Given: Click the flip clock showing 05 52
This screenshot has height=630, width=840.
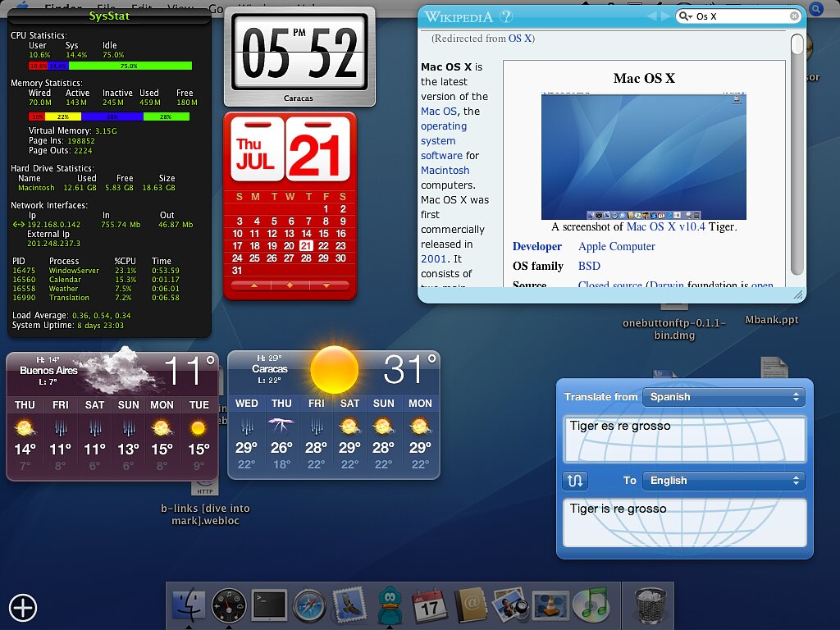Looking at the screenshot, I should pyautogui.click(x=299, y=52).
